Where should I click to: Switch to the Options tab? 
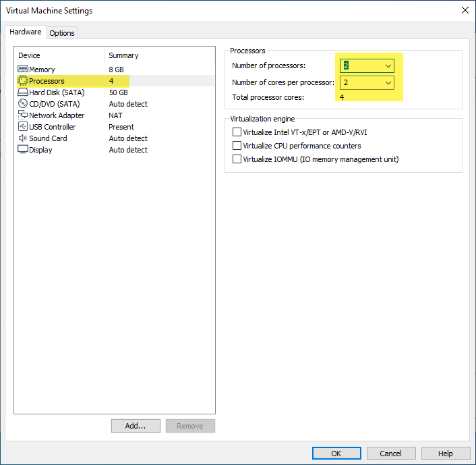(x=62, y=33)
